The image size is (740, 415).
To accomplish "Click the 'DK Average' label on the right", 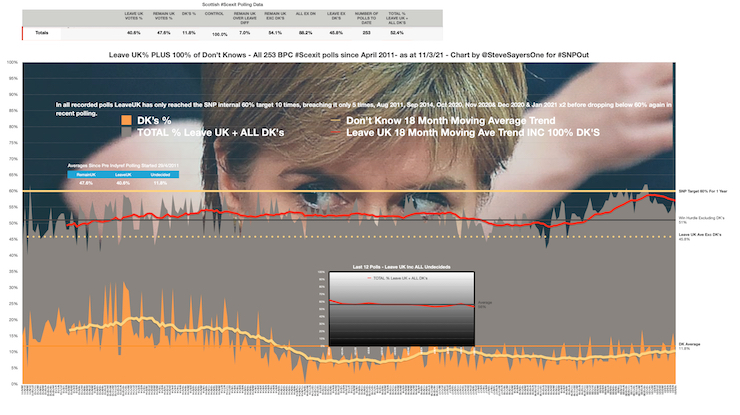I will pos(692,345).
